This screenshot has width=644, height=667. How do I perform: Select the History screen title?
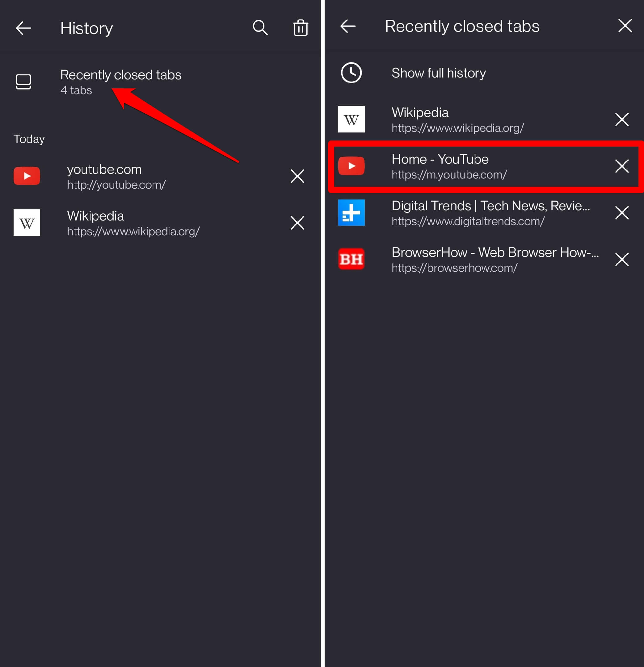pyautogui.click(x=86, y=28)
